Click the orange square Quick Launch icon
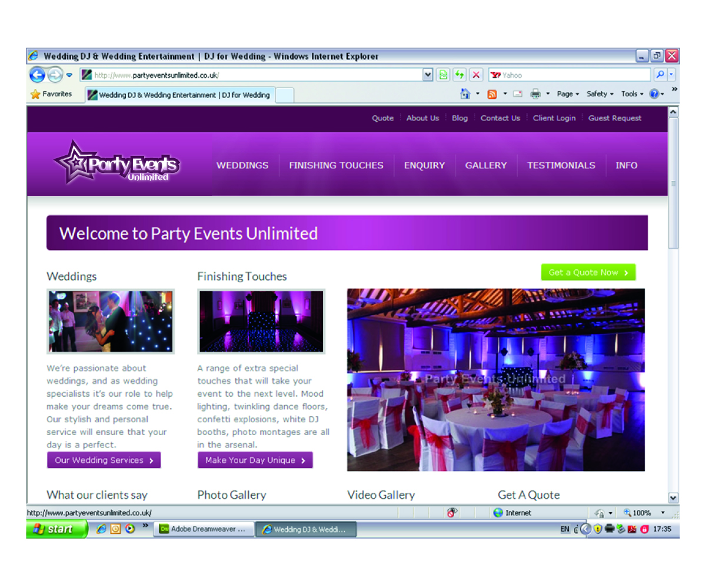Viewport: 706px width, 588px height. (115, 529)
